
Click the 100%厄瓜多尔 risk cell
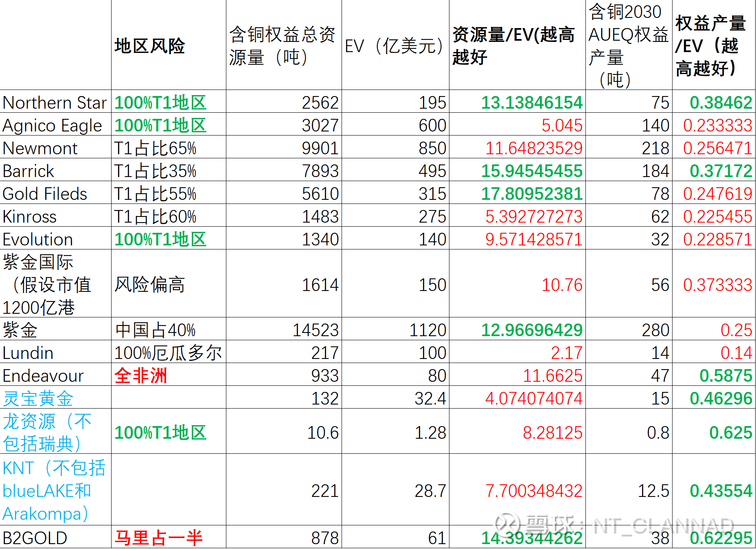pos(168,352)
